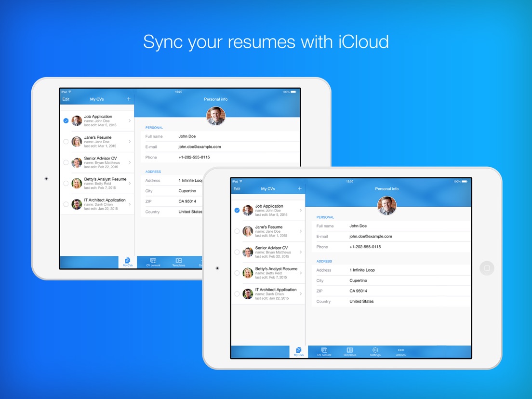Open CV content tab on back iPad

click(153, 262)
